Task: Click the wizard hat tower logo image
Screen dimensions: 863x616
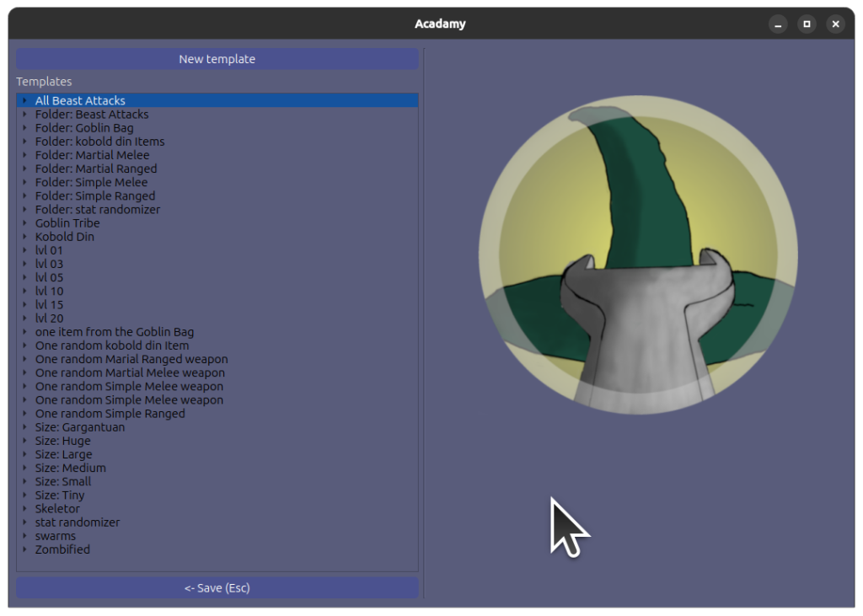Action: [x=637, y=256]
